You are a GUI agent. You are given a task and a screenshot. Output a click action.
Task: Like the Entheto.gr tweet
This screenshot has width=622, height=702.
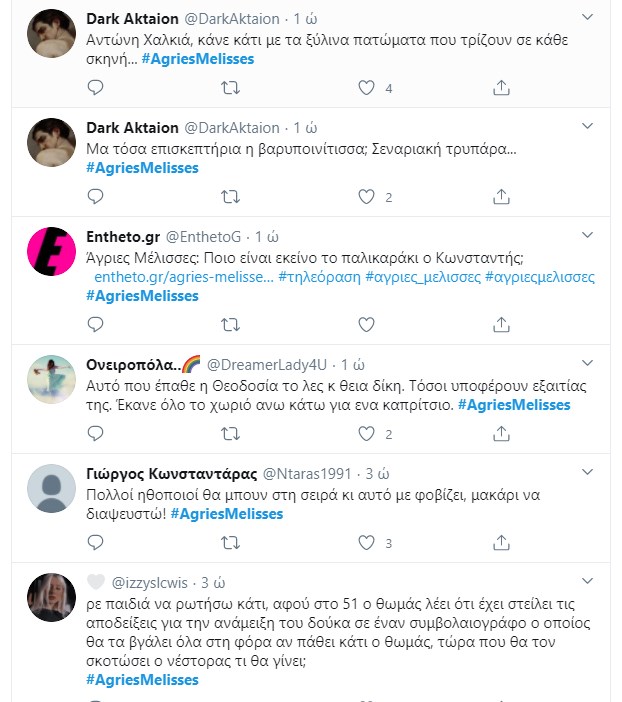pos(367,325)
